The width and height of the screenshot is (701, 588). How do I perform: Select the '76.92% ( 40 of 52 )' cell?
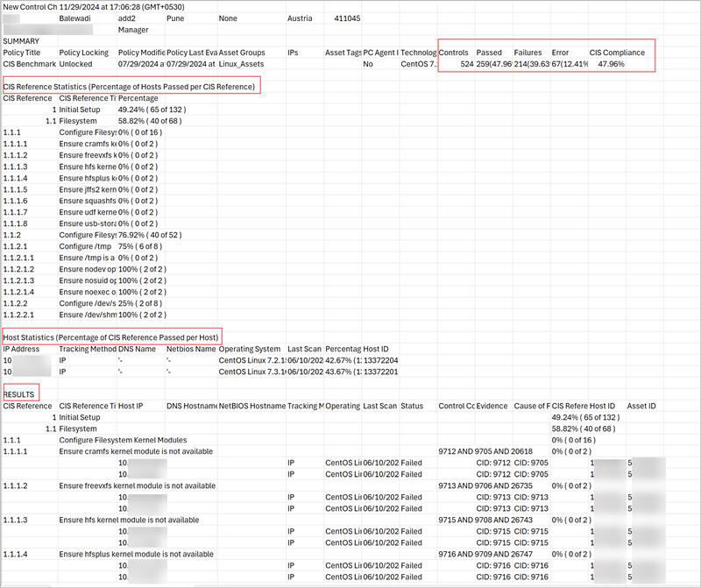[x=150, y=235]
